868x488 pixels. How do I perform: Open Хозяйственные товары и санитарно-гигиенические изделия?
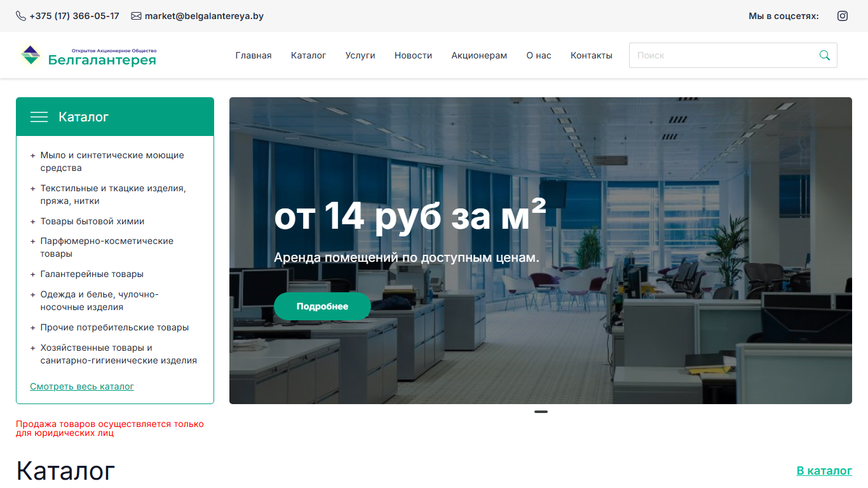(119, 354)
